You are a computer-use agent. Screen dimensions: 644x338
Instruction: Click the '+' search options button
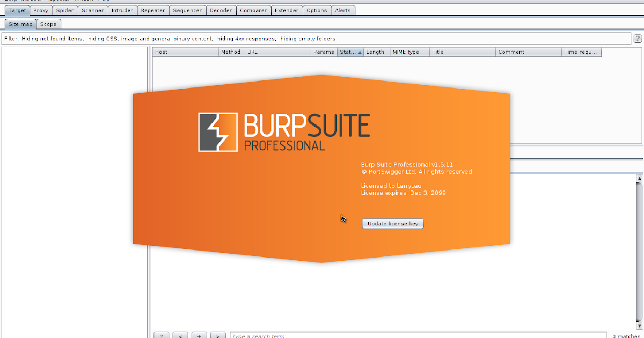coord(199,335)
